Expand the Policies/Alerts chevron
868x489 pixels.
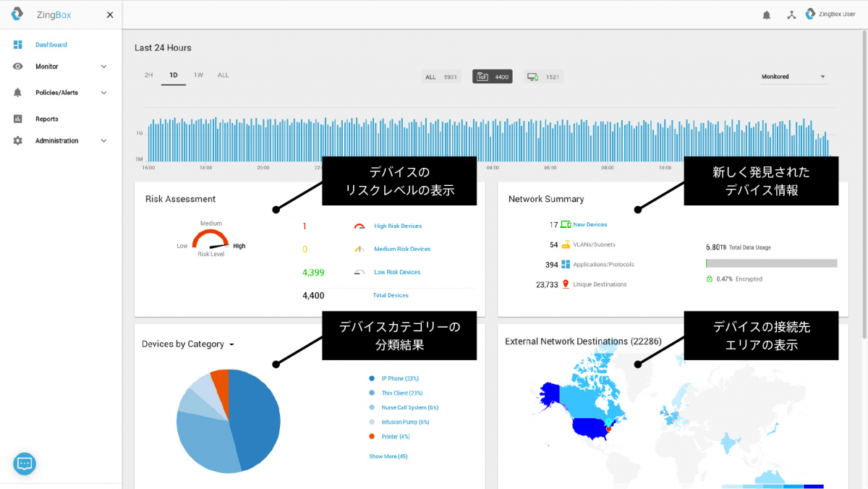pyautogui.click(x=103, y=93)
